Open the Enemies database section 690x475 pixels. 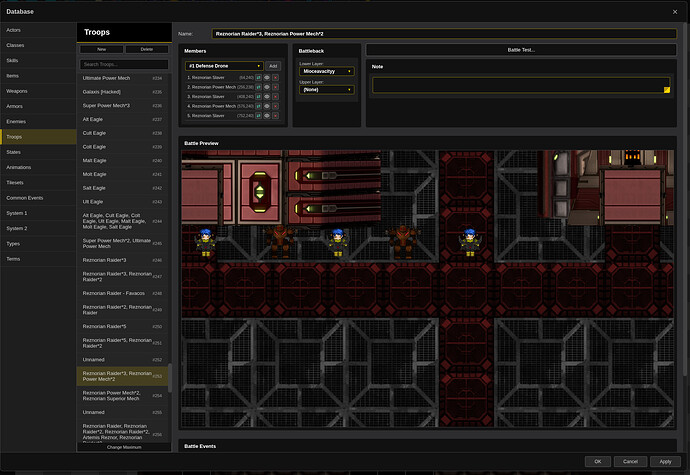[x=38, y=122]
